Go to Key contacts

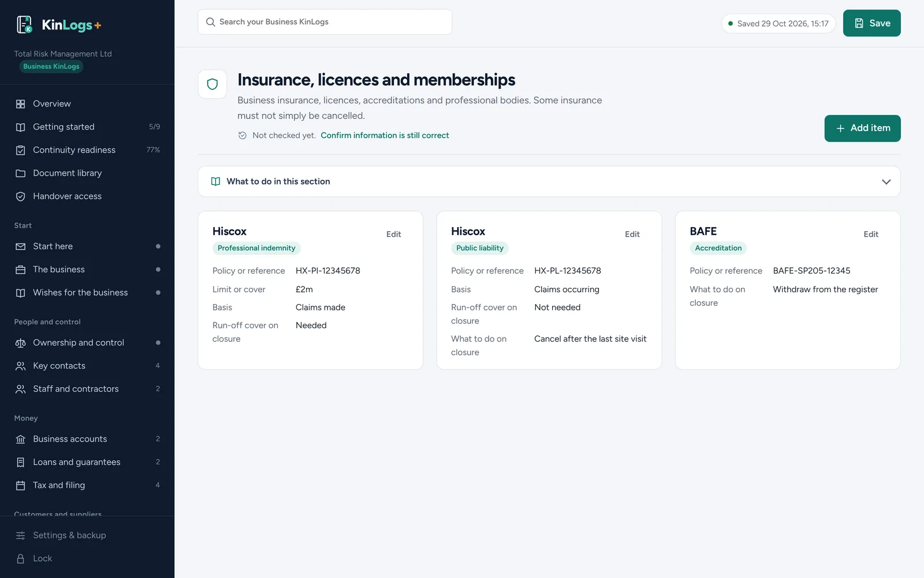[x=87, y=366]
